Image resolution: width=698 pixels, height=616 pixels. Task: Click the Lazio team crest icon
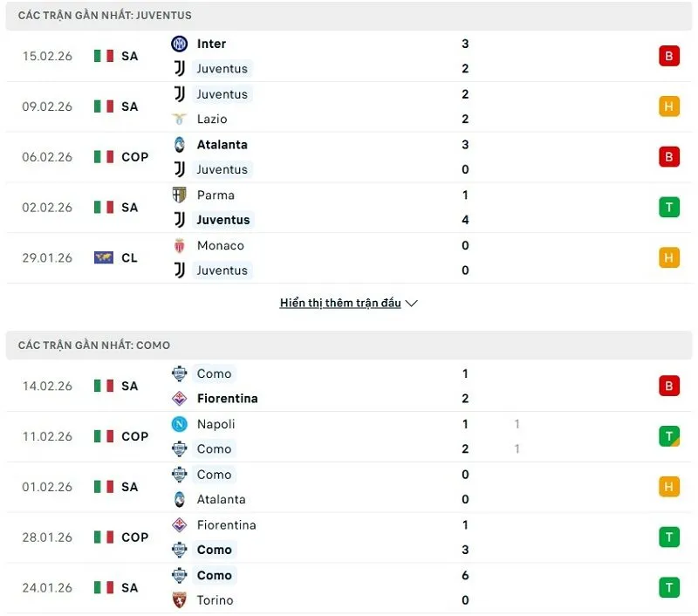[x=180, y=119]
